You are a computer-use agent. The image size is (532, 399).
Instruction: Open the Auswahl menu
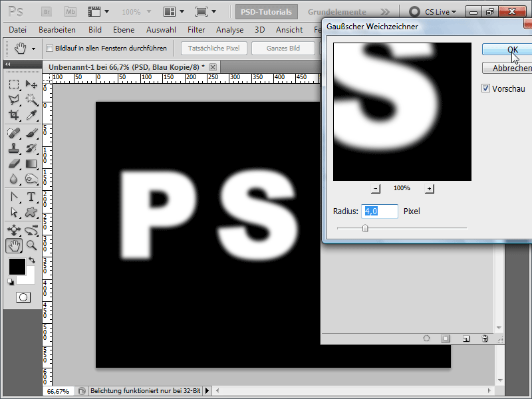coord(161,30)
